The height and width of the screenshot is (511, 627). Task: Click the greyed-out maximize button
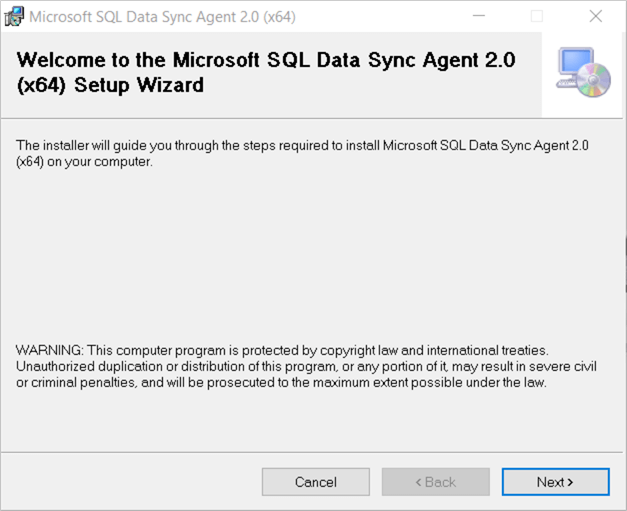point(537,16)
